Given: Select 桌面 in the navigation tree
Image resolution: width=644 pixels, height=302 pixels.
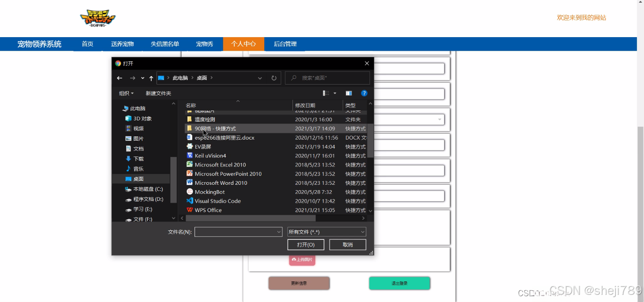Looking at the screenshot, I should click(139, 179).
